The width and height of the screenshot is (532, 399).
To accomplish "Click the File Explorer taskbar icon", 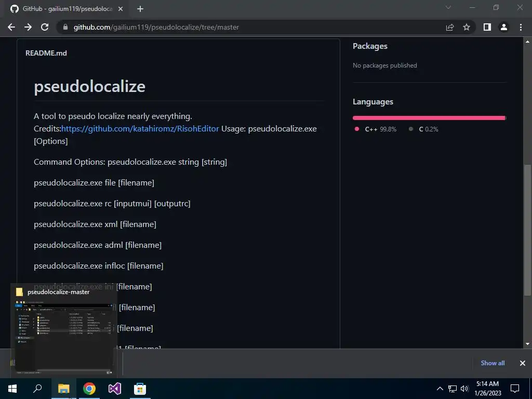I will [64, 389].
